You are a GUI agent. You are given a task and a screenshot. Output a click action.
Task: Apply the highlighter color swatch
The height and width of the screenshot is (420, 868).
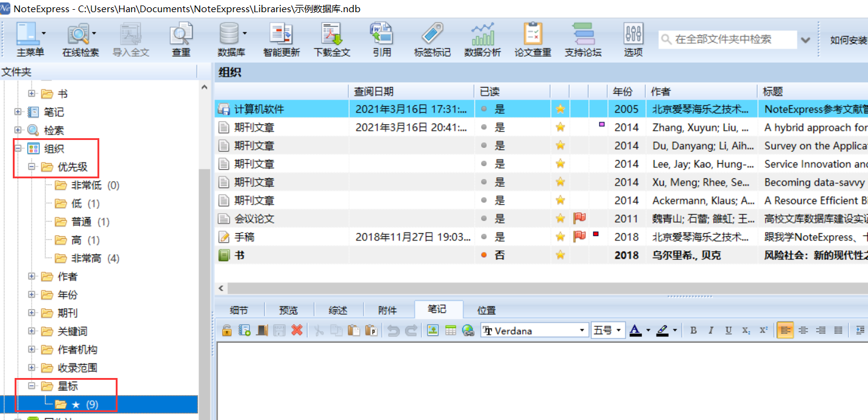(663, 331)
